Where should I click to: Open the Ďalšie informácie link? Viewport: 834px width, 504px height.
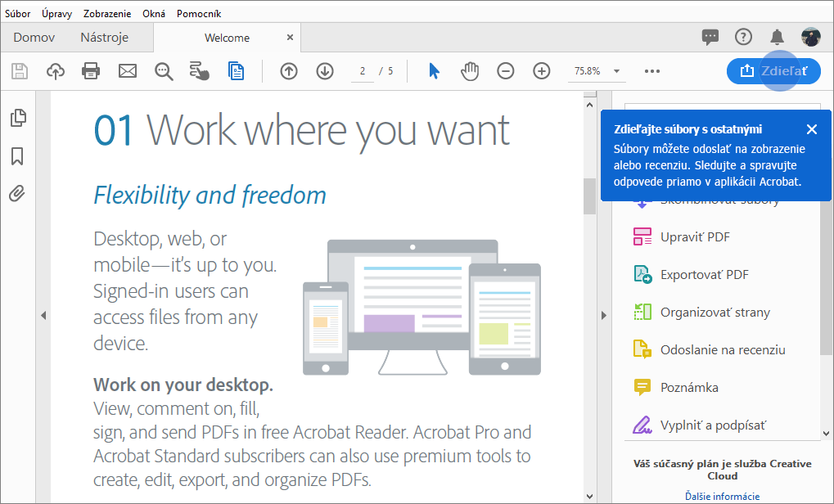pos(721,496)
